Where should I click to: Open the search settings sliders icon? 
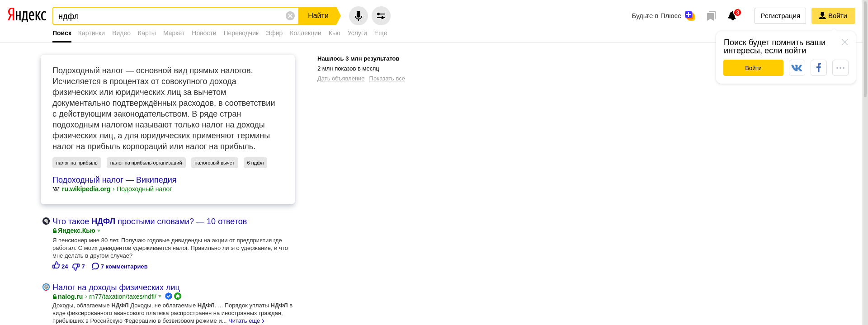(381, 16)
